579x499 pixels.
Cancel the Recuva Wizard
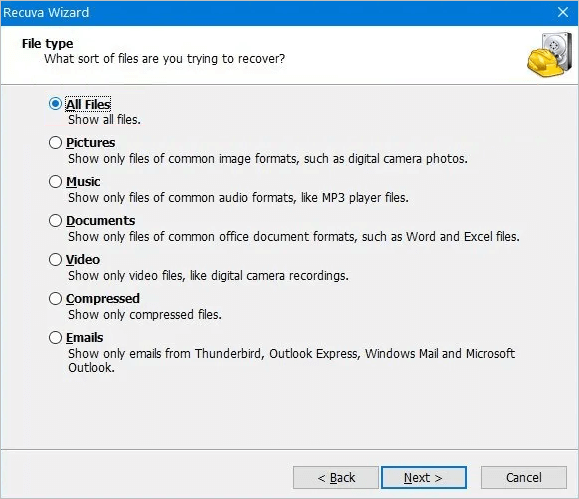coord(524,478)
